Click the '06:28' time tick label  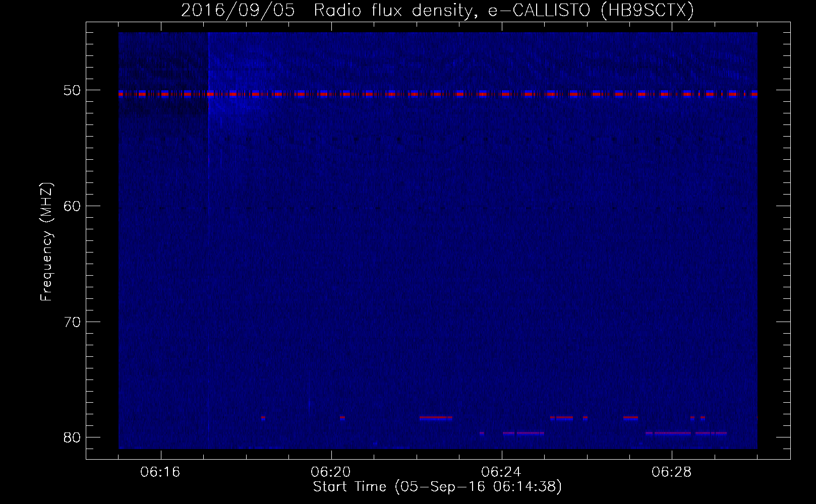[x=672, y=472]
